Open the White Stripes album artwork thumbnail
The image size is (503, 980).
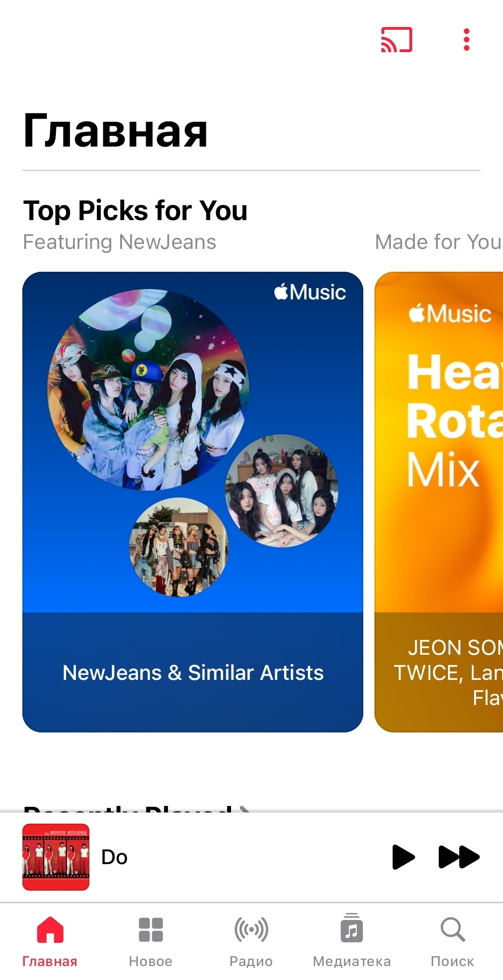(56, 857)
